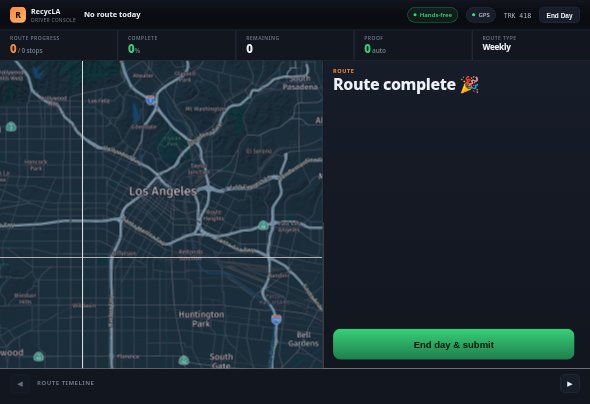The height and width of the screenshot is (404, 590).
Task: Click the No route today text
Action: pyautogui.click(x=112, y=15)
